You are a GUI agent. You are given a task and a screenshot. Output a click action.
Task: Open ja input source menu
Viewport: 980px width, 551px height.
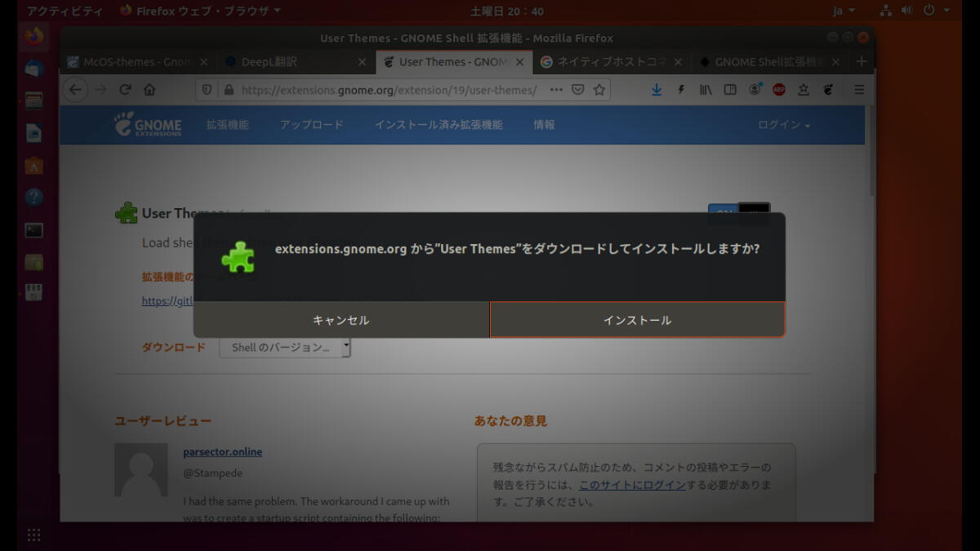(844, 11)
